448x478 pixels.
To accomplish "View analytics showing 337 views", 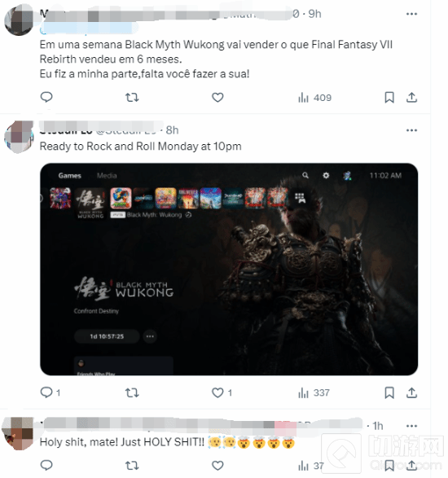I will pyautogui.click(x=314, y=392).
